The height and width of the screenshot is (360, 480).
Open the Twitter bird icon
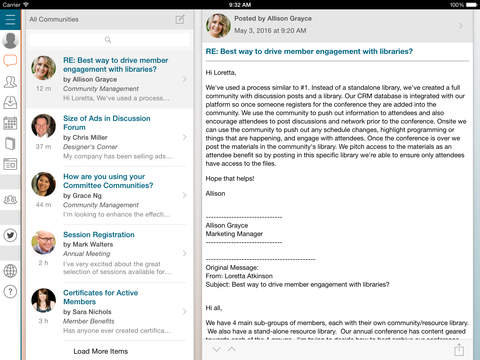[x=10, y=235]
